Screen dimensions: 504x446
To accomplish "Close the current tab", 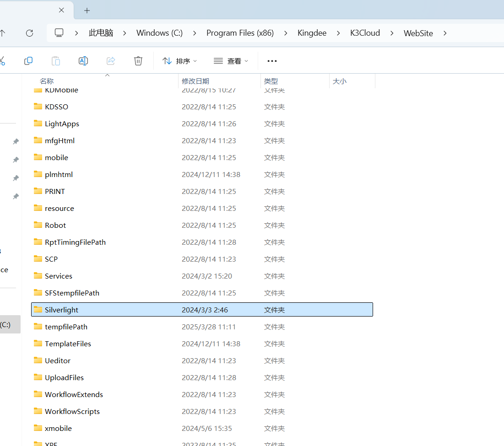I will (x=61, y=10).
